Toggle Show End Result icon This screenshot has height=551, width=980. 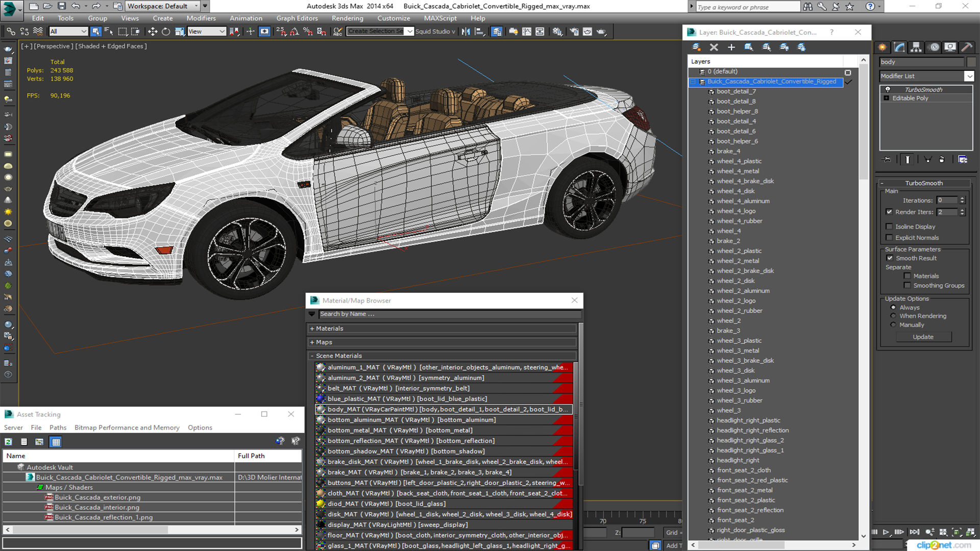908,160
